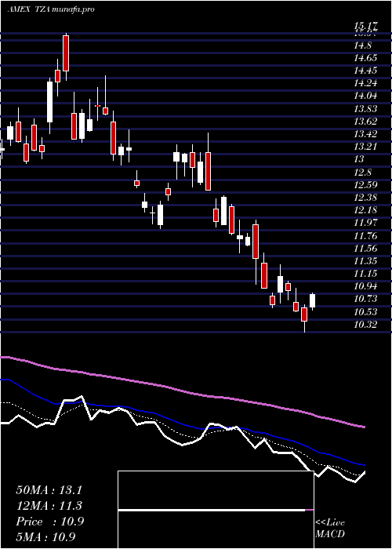Click the 14.45 price axis label
Viewport: 392px width, 549px height.
pos(365,71)
